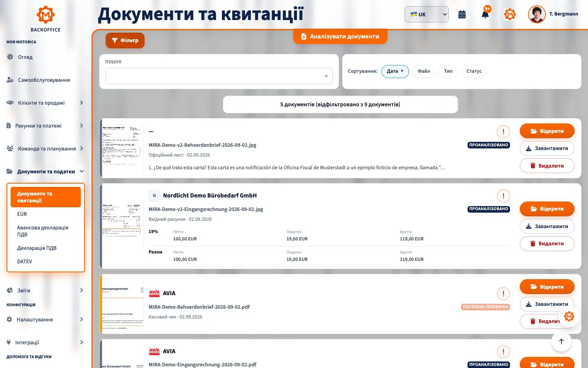Click the search input field

pyautogui.click(x=219, y=76)
